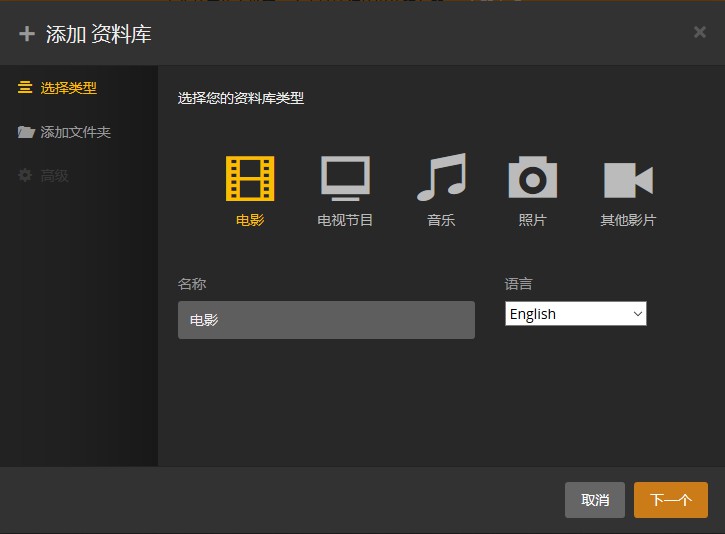Click the orange 下一个 next button
Image resolution: width=725 pixels, height=534 pixels.
(x=670, y=500)
